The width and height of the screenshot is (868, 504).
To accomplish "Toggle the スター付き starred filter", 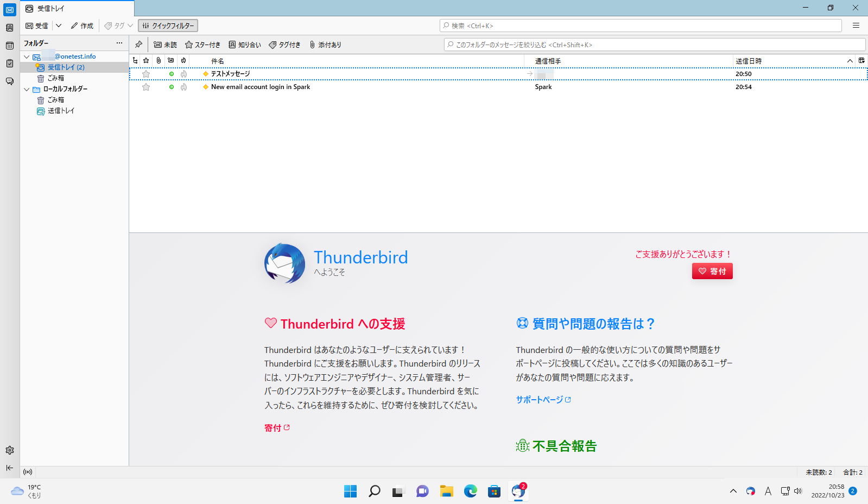I will 202,45.
